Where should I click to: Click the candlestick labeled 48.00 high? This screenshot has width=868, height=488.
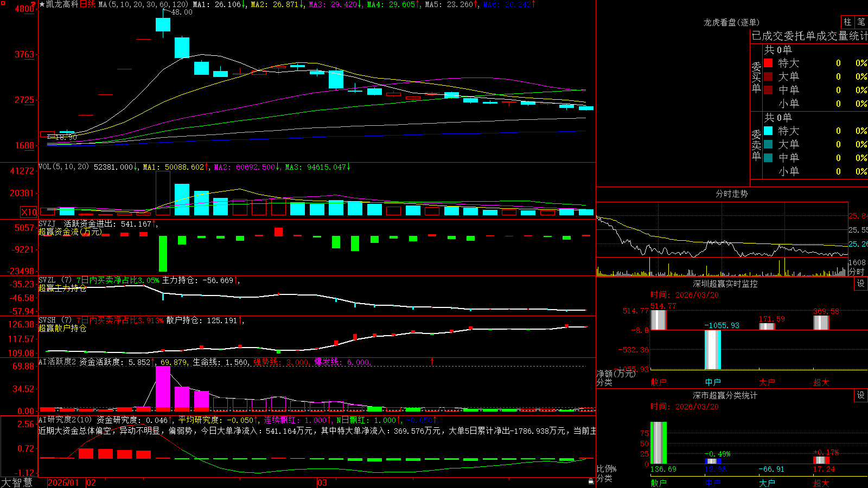click(x=163, y=24)
